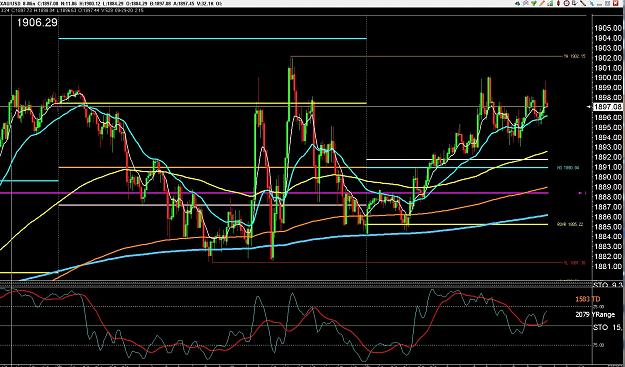Click the 1894.00 price axis label
This screenshot has height=367, width=625.
pos(608,137)
